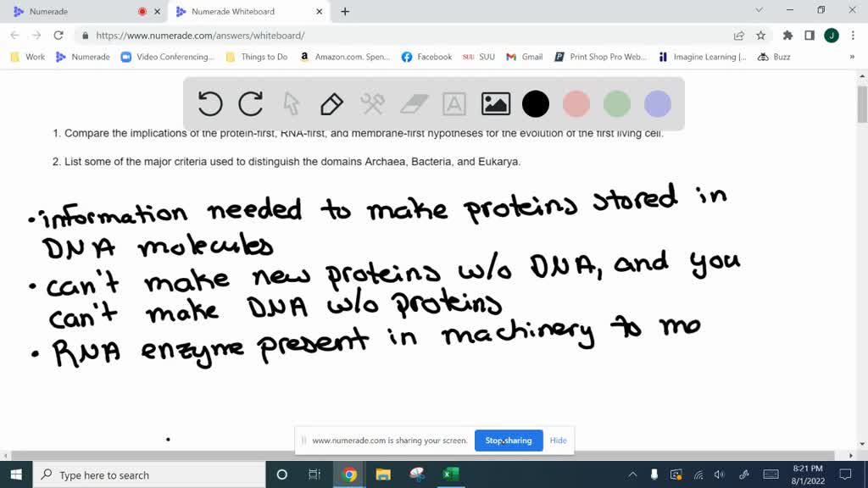Image resolution: width=868 pixels, height=488 pixels.
Task: Switch to the Numerade Whiteboard tab
Action: click(x=235, y=12)
